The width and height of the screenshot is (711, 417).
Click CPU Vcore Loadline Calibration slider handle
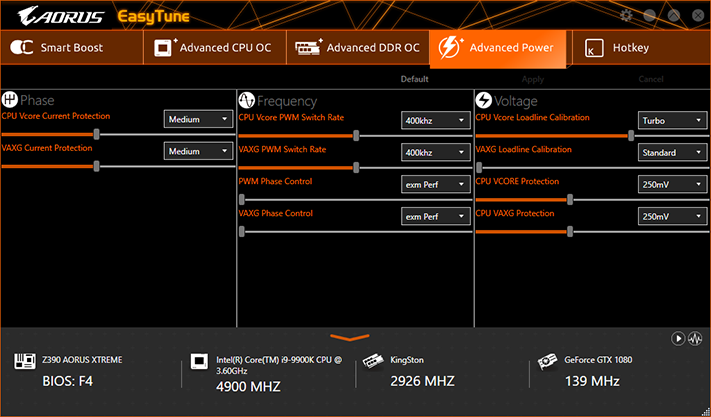(x=631, y=136)
